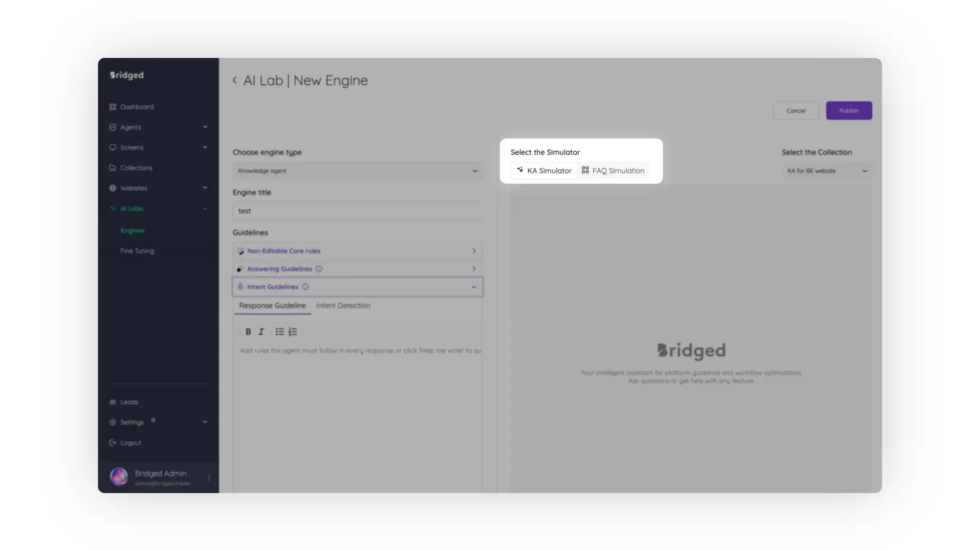
Task: Open the Choose engine type dropdown
Action: coord(357,171)
